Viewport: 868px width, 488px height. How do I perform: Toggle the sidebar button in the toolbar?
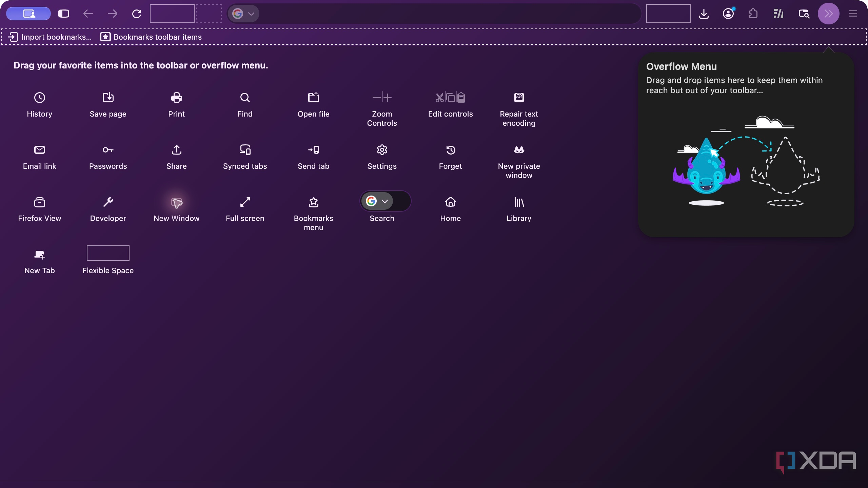click(64, 14)
